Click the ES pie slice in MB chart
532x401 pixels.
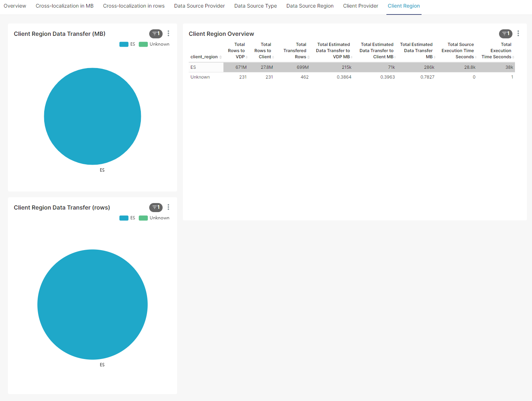[92, 116]
